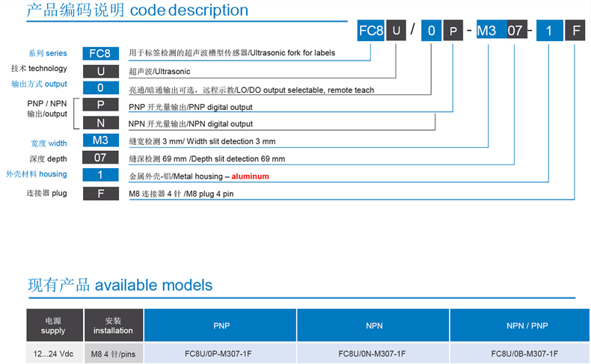591x364 pixels.
Task: Click the dark F box beside the plug label
Action: pos(100,194)
